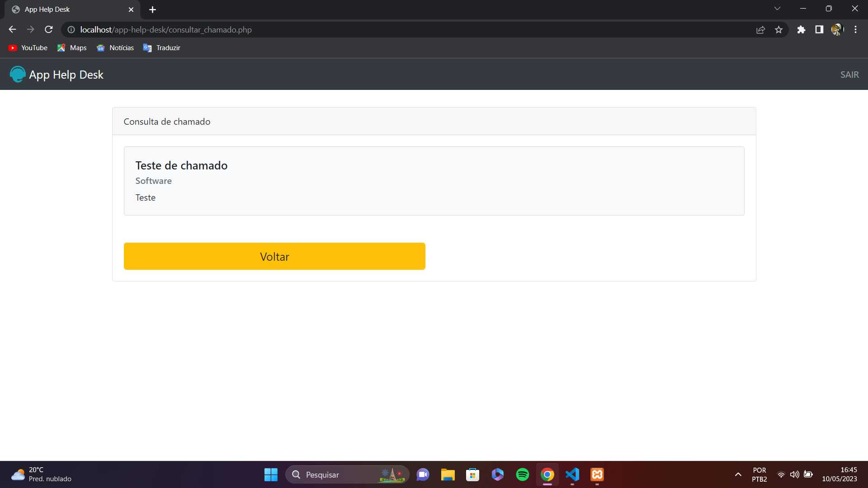Launch Visual Studio Code from the taskbar
This screenshot has width=868, height=488.
coord(572,474)
